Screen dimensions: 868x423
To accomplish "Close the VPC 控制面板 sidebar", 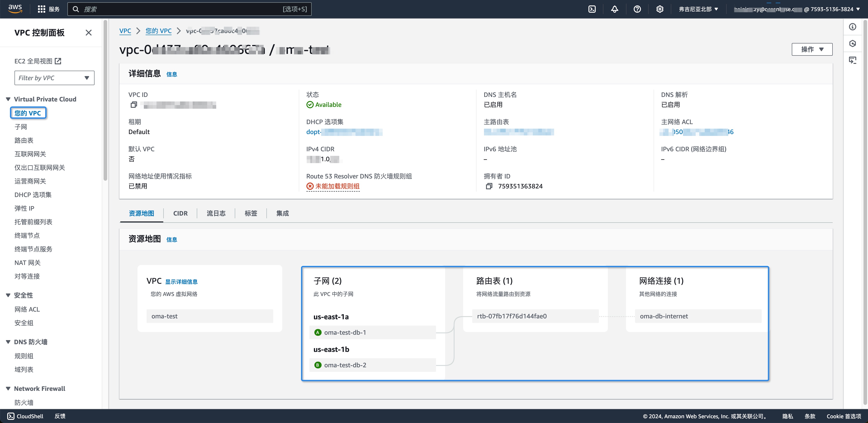I will (x=89, y=33).
